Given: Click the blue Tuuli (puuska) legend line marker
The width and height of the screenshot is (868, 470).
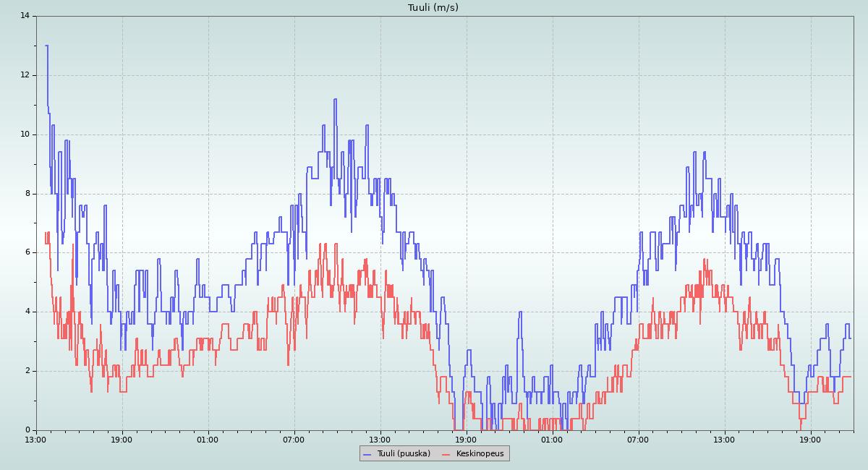Looking at the screenshot, I should [x=367, y=454].
